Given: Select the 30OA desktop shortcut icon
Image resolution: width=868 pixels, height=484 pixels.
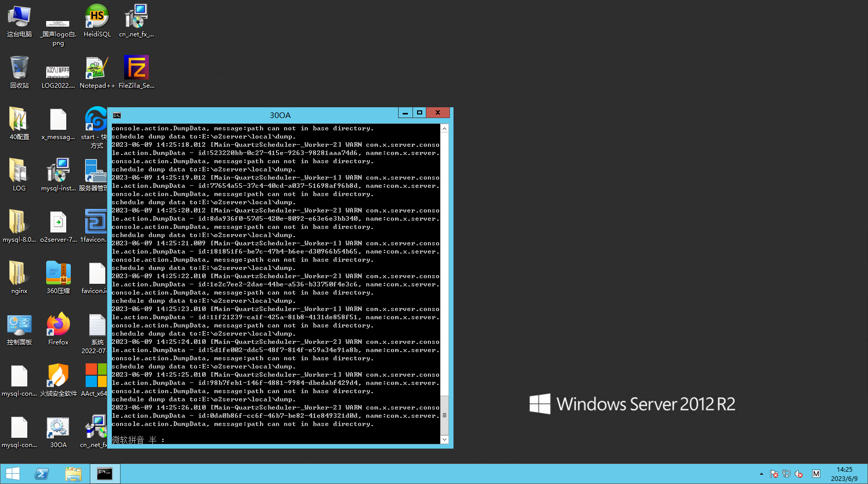Looking at the screenshot, I should [58, 432].
